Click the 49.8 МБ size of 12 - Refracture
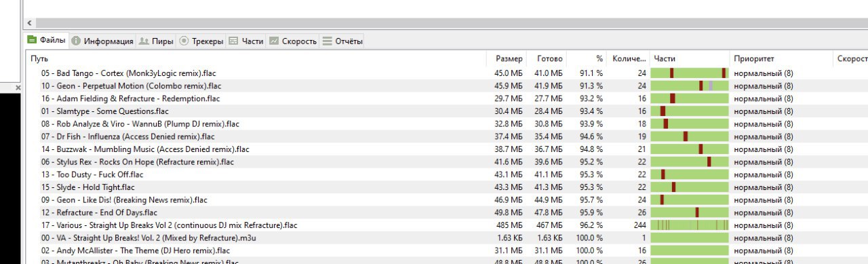868x264 pixels. [508, 212]
